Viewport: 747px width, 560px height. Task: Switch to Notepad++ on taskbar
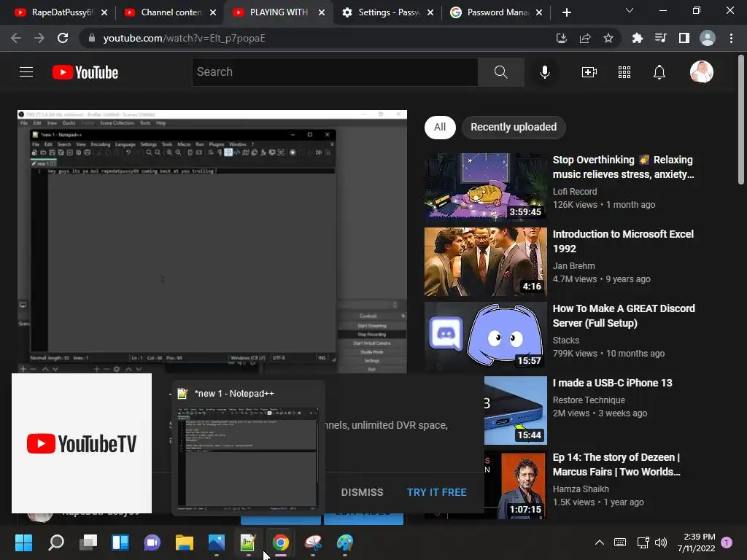248,542
